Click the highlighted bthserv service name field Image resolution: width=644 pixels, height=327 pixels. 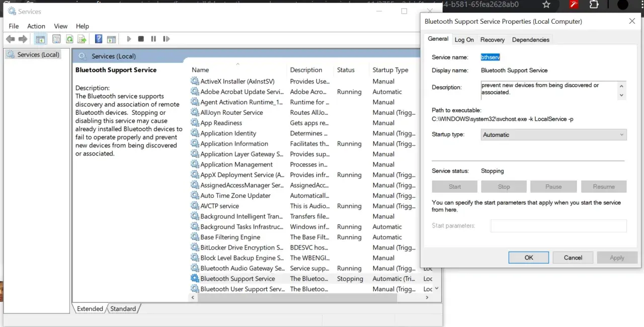pos(491,57)
